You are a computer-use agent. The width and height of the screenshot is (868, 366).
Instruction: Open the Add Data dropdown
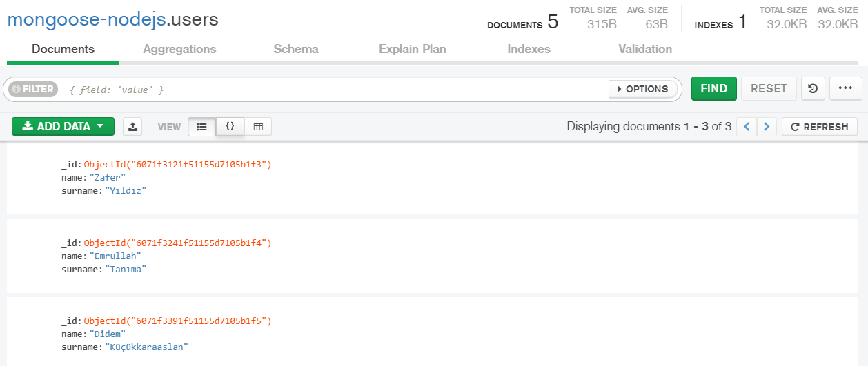pyautogui.click(x=63, y=127)
